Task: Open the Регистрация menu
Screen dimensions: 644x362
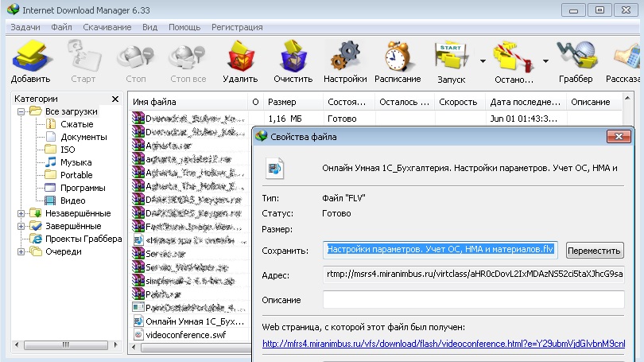Action: point(237,27)
